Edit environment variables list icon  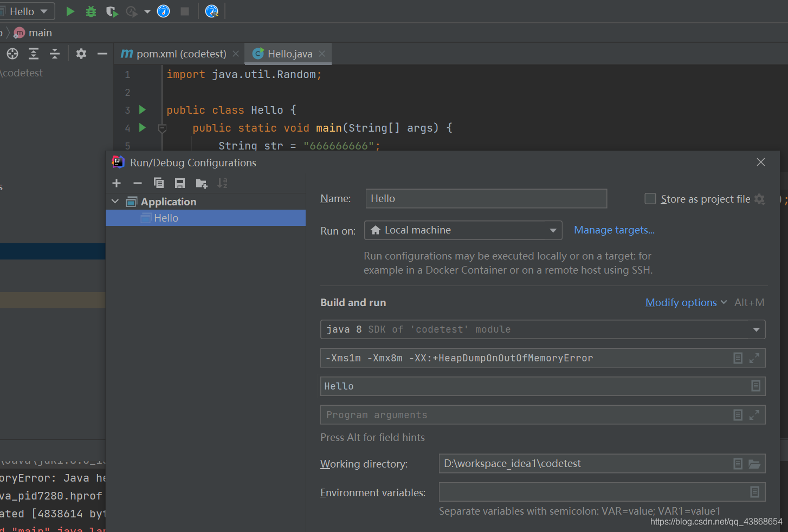pyautogui.click(x=755, y=492)
